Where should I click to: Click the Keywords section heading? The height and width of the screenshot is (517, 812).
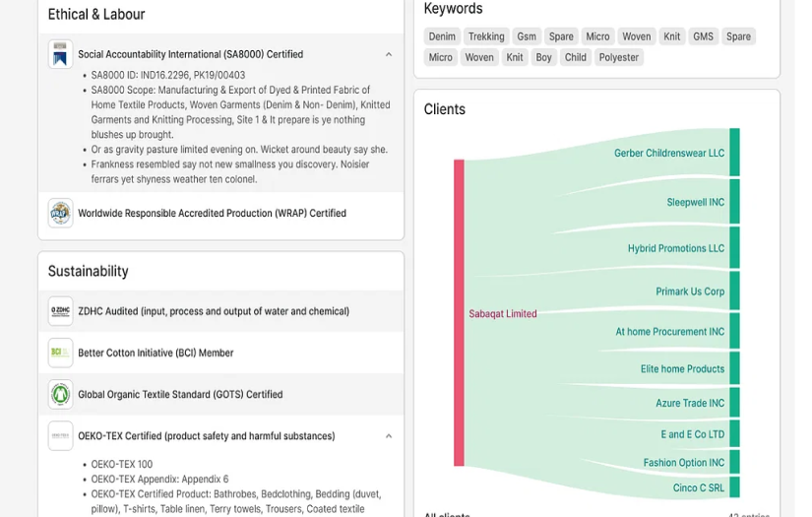[x=453, y=8]
